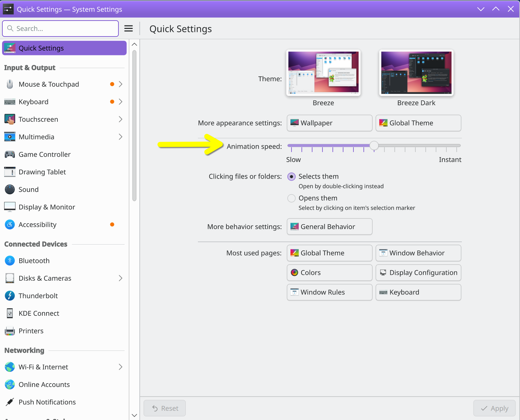The height and width of the screenshot is (420, 520).
Task: Click the Sound dial icon
Action: pyautogui.click(x=10, y=190)
